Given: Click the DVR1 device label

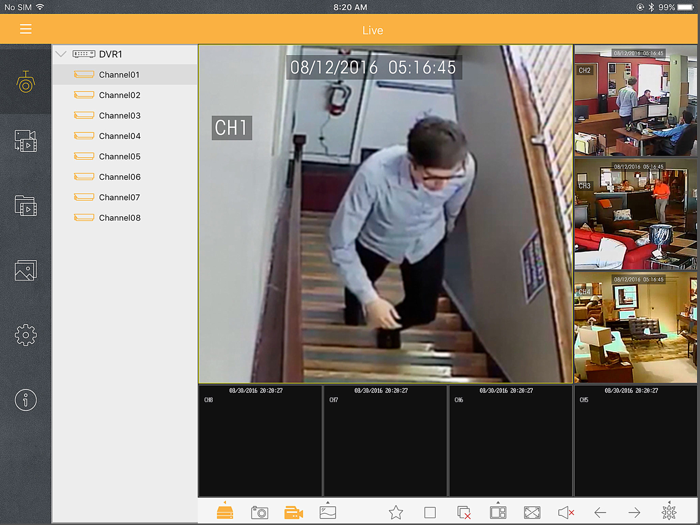Looking at the screenshot, I should [110, 54].
